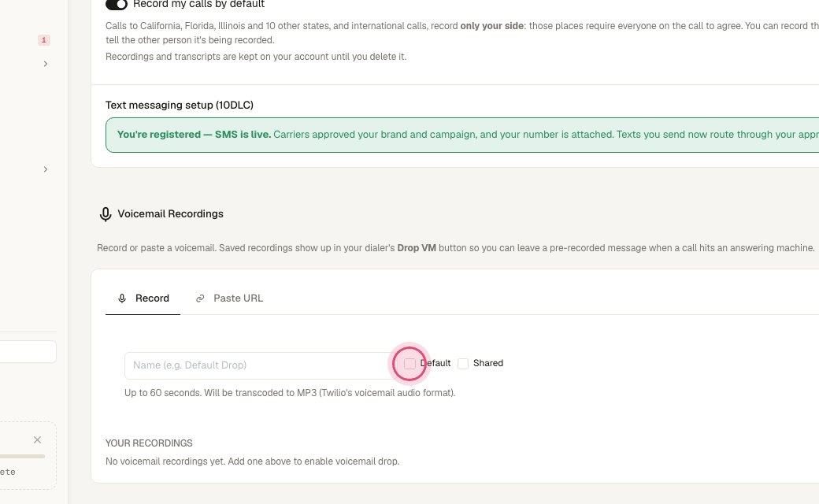Click the YOUR RECORDINGS label

click(x=149, y=443)
